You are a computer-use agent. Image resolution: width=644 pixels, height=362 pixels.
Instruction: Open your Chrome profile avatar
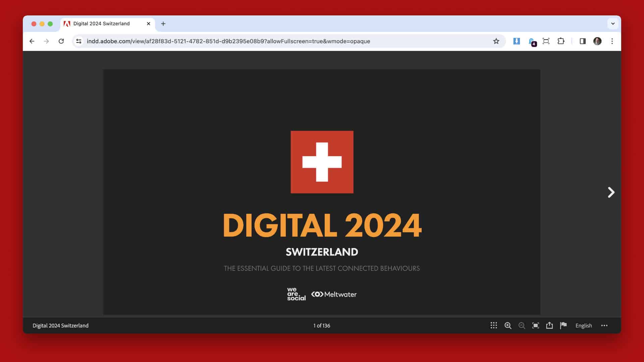coord(598,41)
